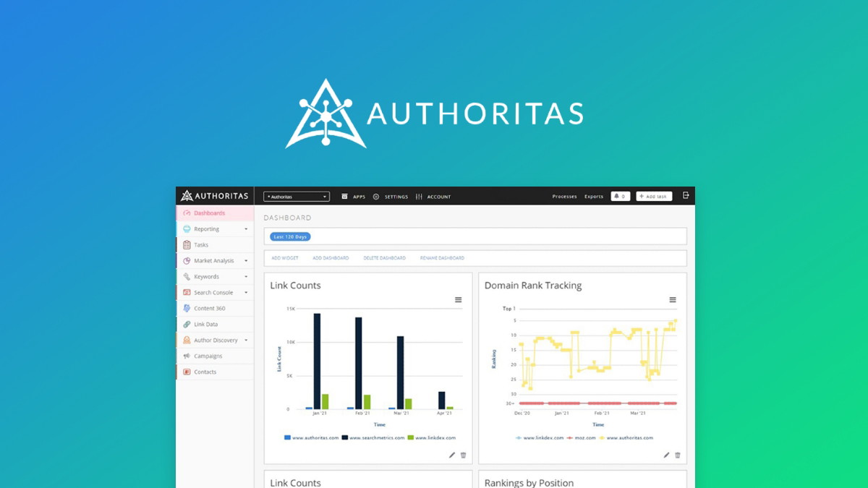
Task: Toggle www.linkdex.com series in Domain Rank Tracking legend
Action: [540, 438]
